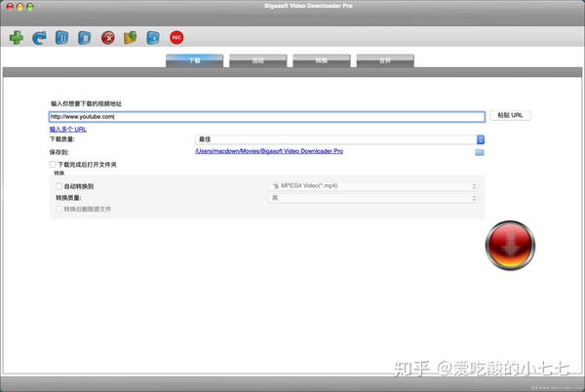Switch to the 活动 tab
Image resolution: width=585 pixels, height=392 pixels.
coord(258,60)
